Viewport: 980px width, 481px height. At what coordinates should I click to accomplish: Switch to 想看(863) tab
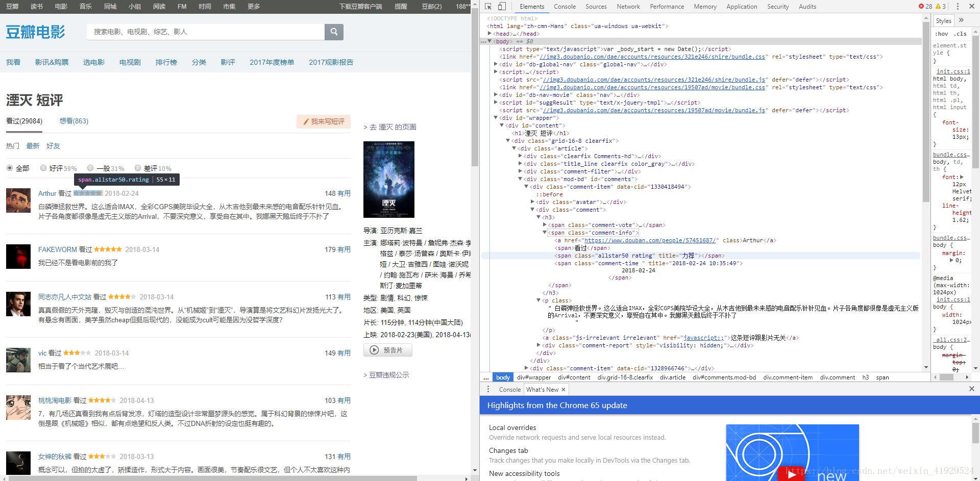click(x=74, y=121)
